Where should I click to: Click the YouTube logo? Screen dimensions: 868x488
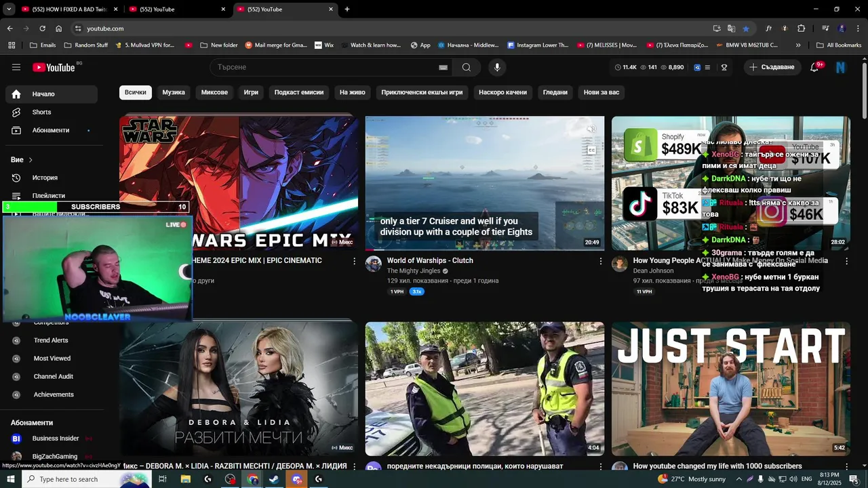(x=54, y=67)
